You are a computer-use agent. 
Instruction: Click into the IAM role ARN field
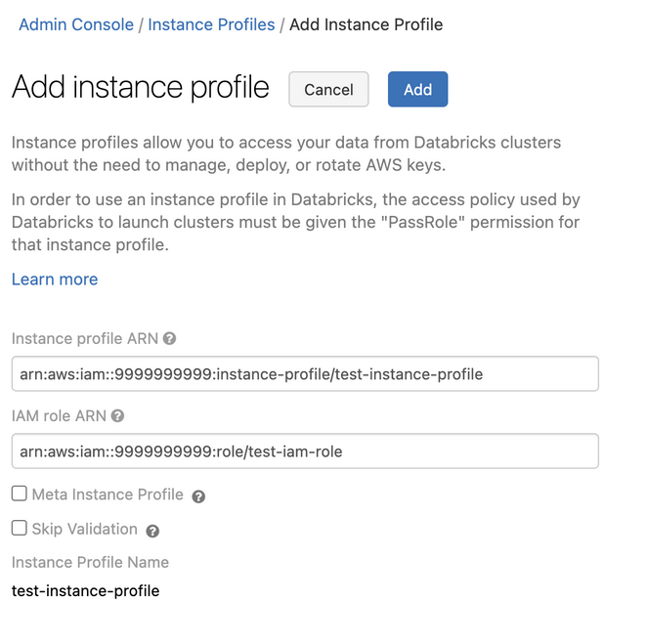(x=305, y=451)
